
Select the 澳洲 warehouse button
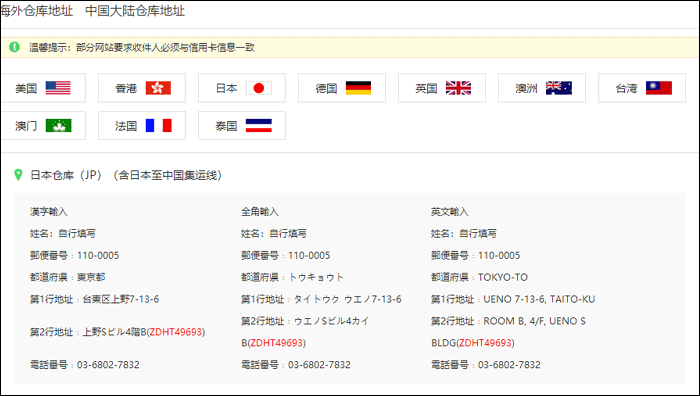tap(542, 88)
